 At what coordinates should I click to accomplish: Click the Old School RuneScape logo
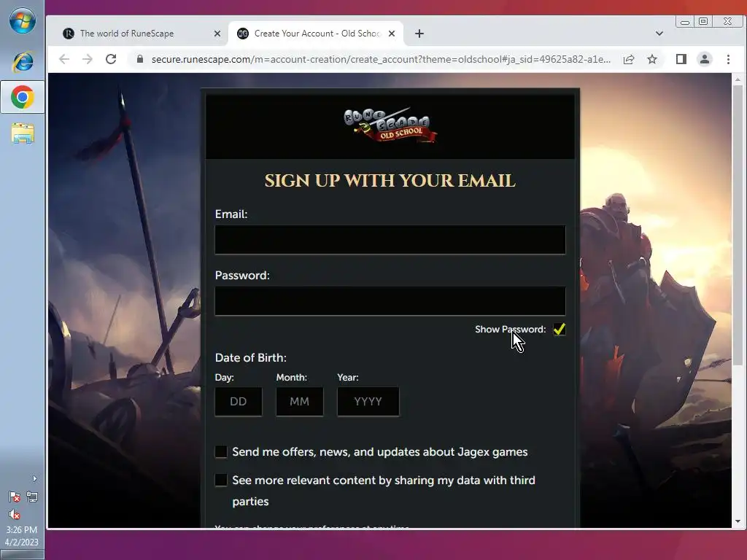tap(390, 125)
